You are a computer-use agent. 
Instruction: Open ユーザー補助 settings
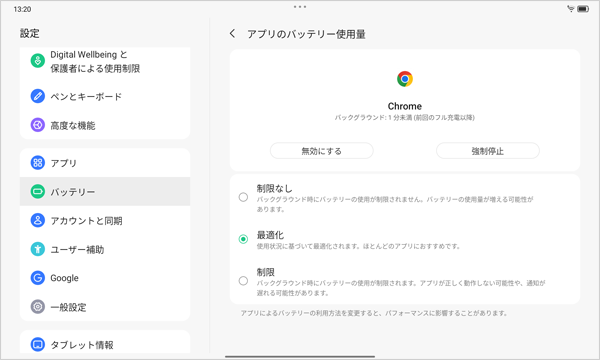click(105, 249)
